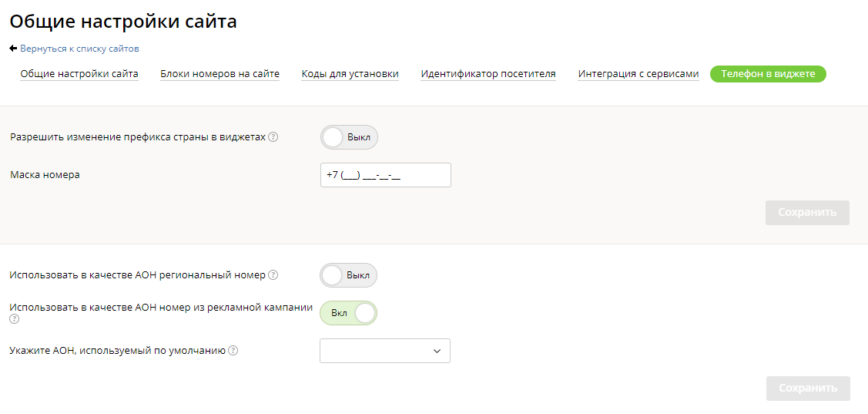
Task: Click help icon beside regional number AON option
Action: (273, 274)
